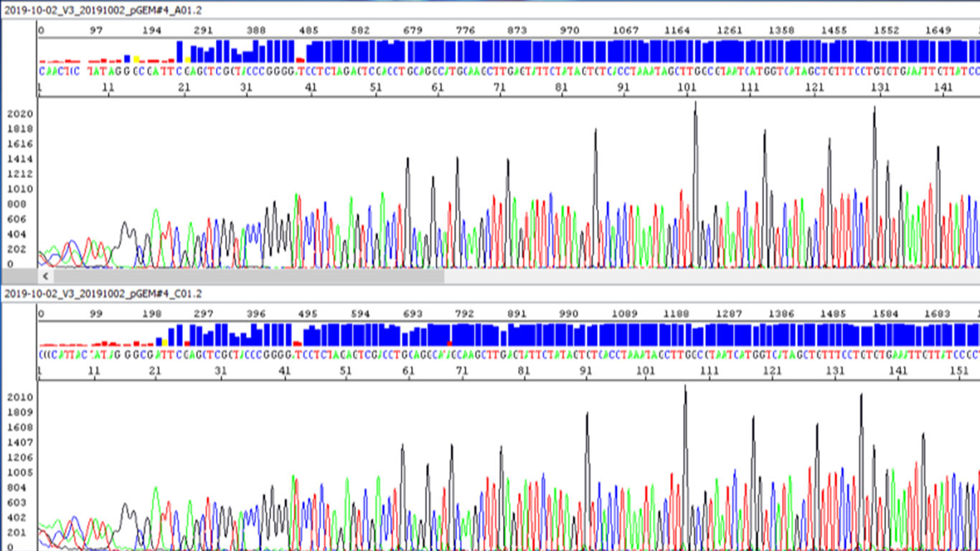The width and height of the screenshot is (980, 551).
Task: Jump to base position 141 on the A01.2 ruler
Action: point(943,88)
